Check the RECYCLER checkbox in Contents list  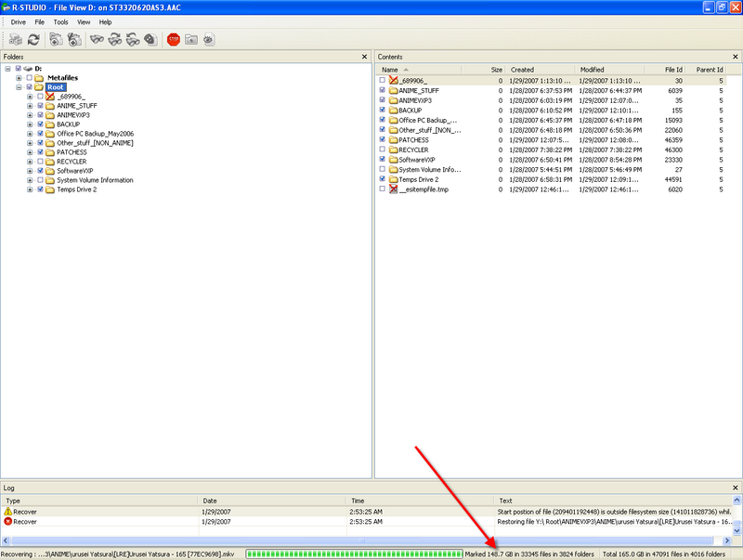pos(382,150)
